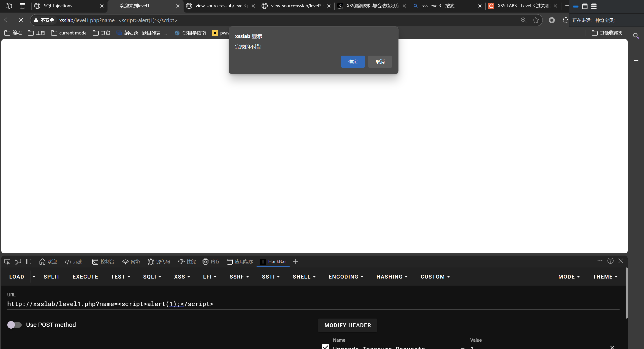Close the XSS LABS Level 3 tab

[x=555, y=6]
